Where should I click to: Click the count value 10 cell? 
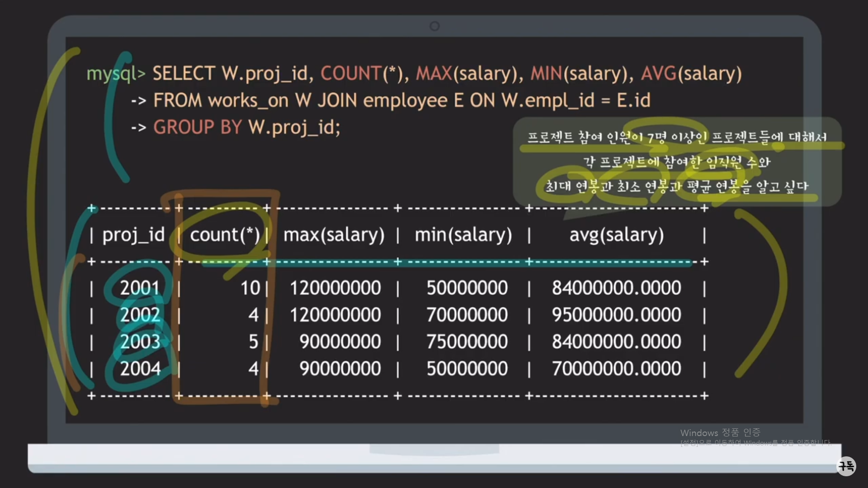(250, 288)
